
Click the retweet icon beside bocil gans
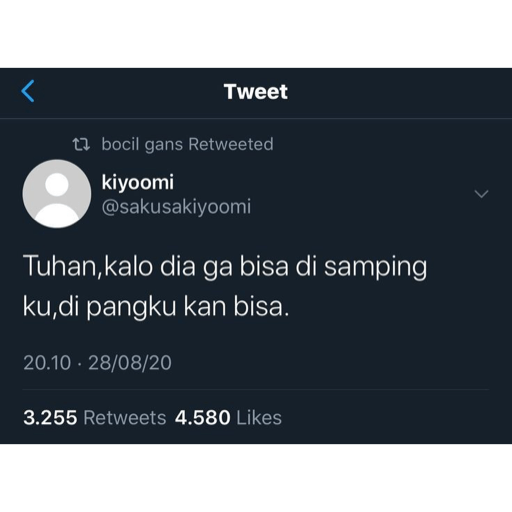click(81, 145)
